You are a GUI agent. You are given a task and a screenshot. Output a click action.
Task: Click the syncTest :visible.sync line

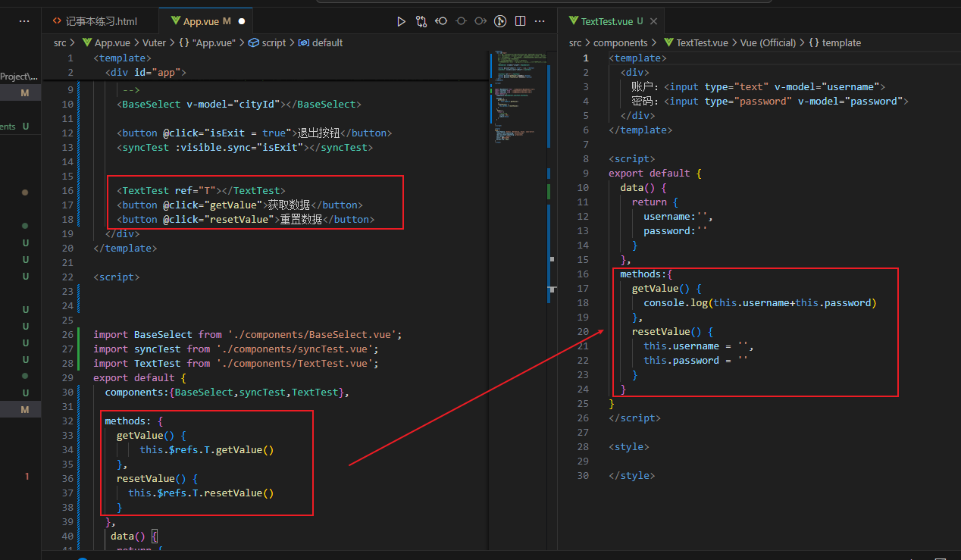pos(245,147)
